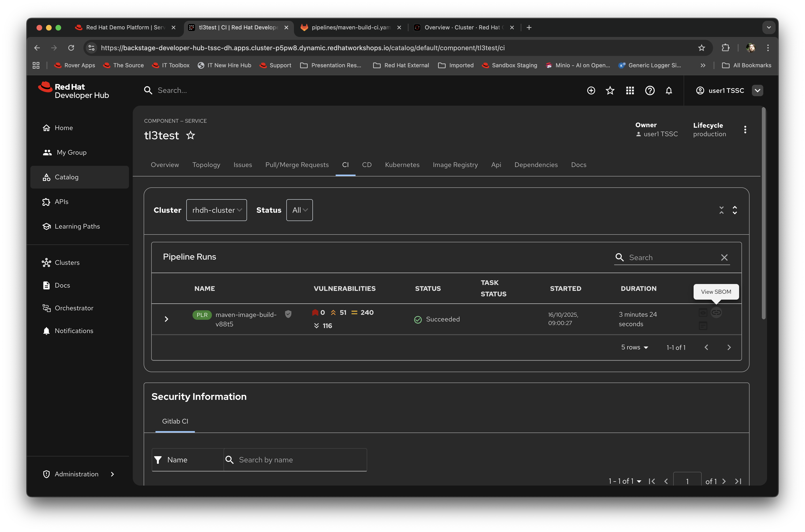Open the Status All dropdown
The height and width of the screenshot is (532, 805).
[299, 210]
